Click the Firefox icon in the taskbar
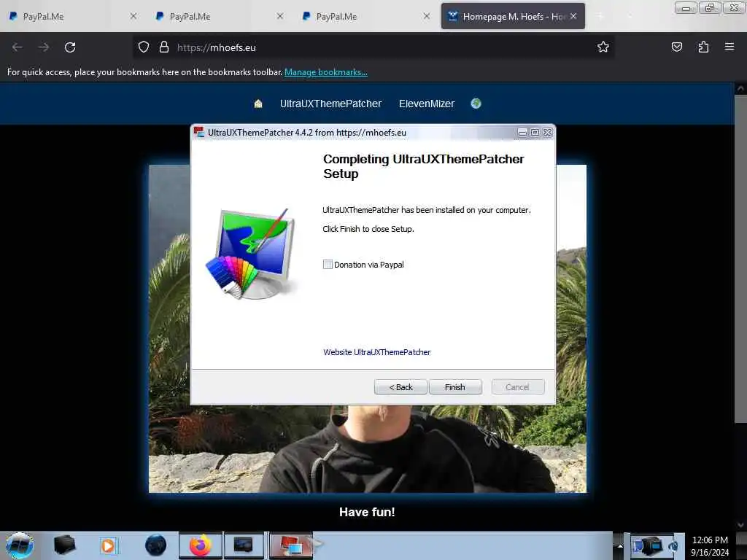 point(201,545)
